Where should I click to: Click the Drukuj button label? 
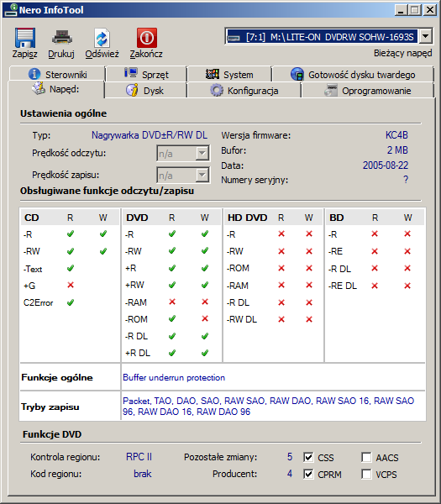coord(61,54)
